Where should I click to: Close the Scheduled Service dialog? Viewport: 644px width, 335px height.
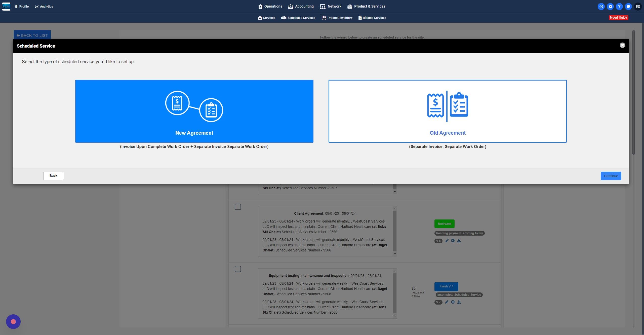[622, 45]
